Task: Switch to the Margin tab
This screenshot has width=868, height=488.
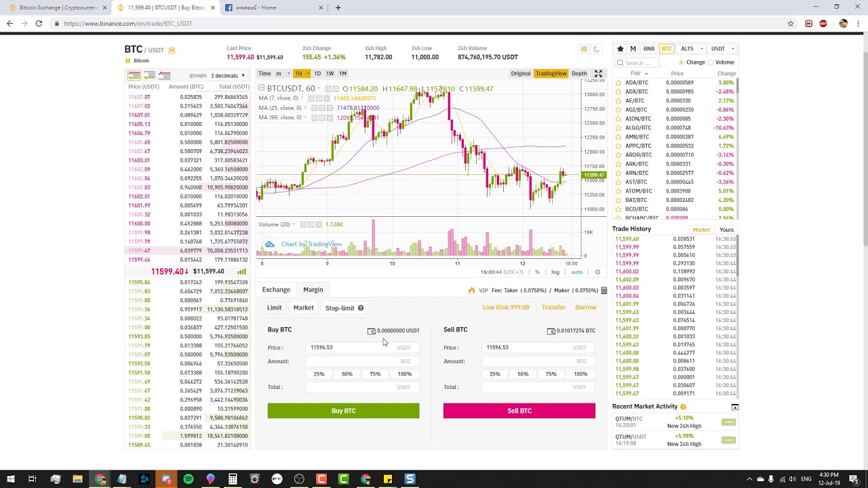Action: click(313, 289)
